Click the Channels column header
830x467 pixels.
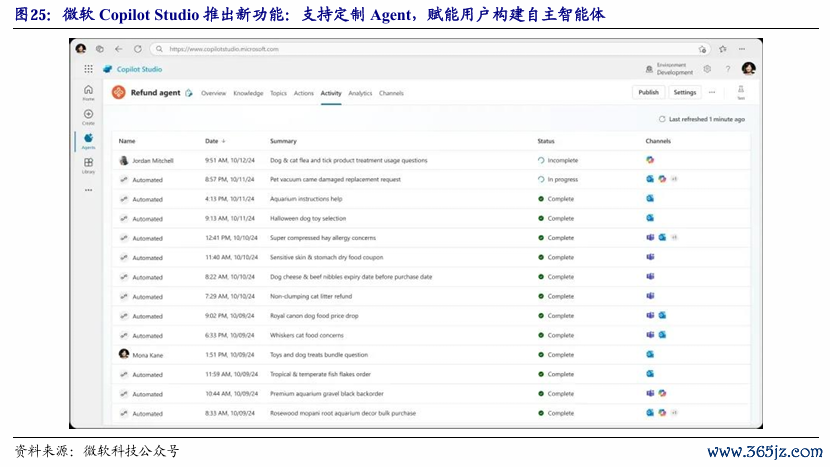point(658,141)
